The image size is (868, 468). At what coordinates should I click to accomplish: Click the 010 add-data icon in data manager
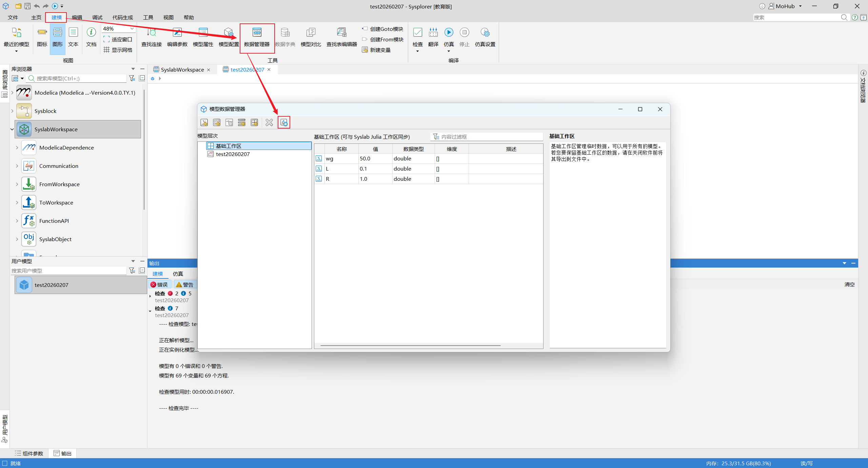click(x=217, y=122)
